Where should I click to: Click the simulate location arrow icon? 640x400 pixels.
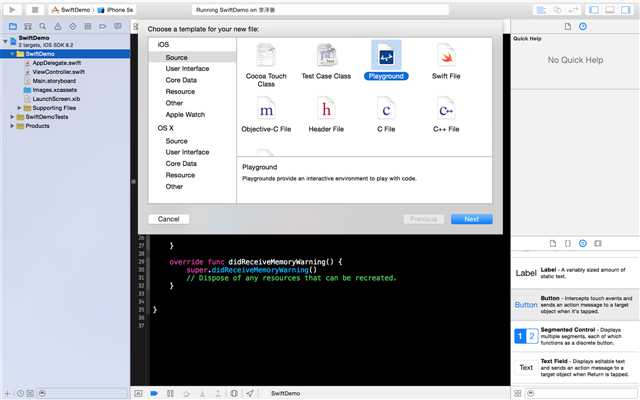coord(250,393)
